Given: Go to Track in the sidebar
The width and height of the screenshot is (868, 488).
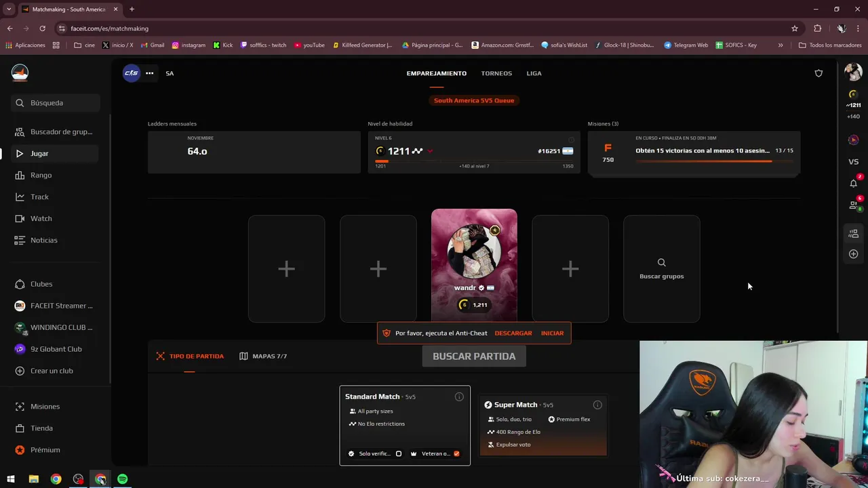Looking at the screenshot, I should tap(56, 197).
